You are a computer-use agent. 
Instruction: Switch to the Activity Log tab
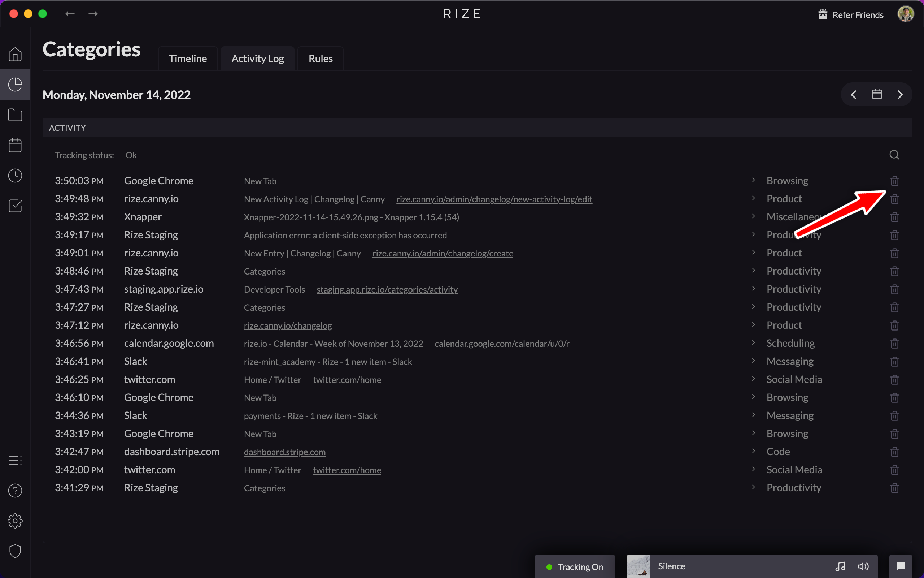click(258, 59)
